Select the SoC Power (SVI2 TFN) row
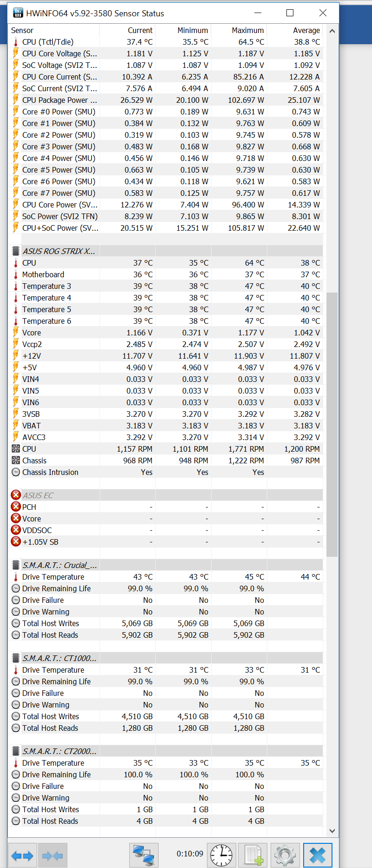This screenshot has height=868, width=372. point(166,216)
